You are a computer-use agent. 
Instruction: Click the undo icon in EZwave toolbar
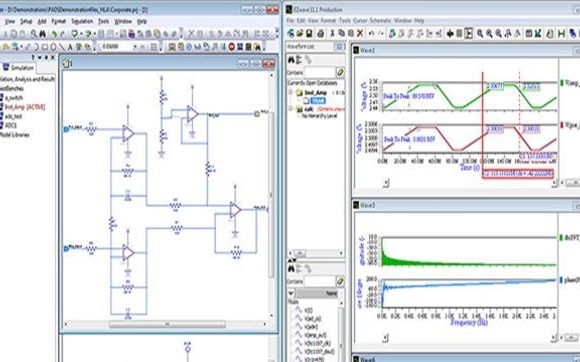click(371, 34)
